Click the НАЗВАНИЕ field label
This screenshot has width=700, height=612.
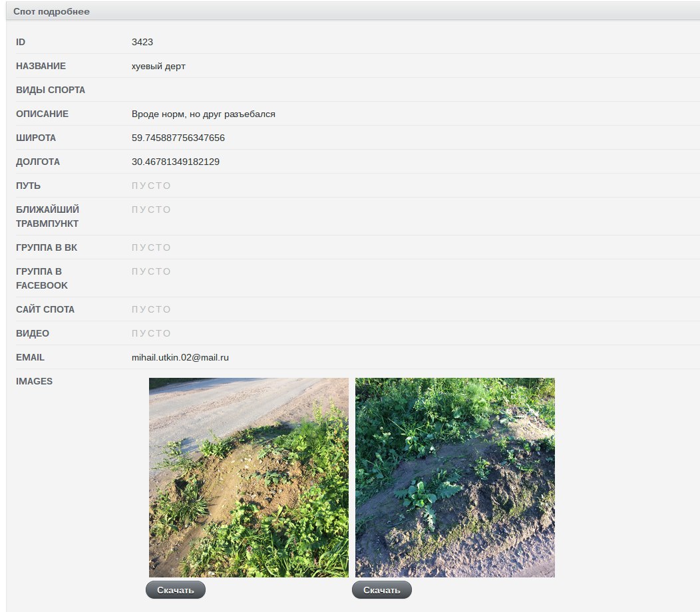click(41, 66)
